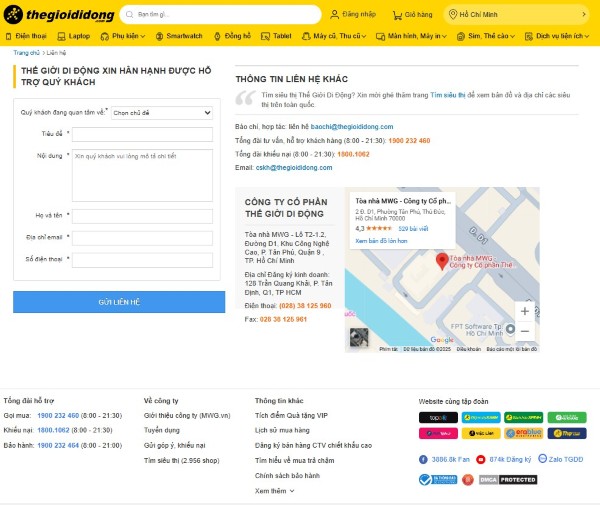
Task: Click the red map marker pin
Action: (442, 261)
